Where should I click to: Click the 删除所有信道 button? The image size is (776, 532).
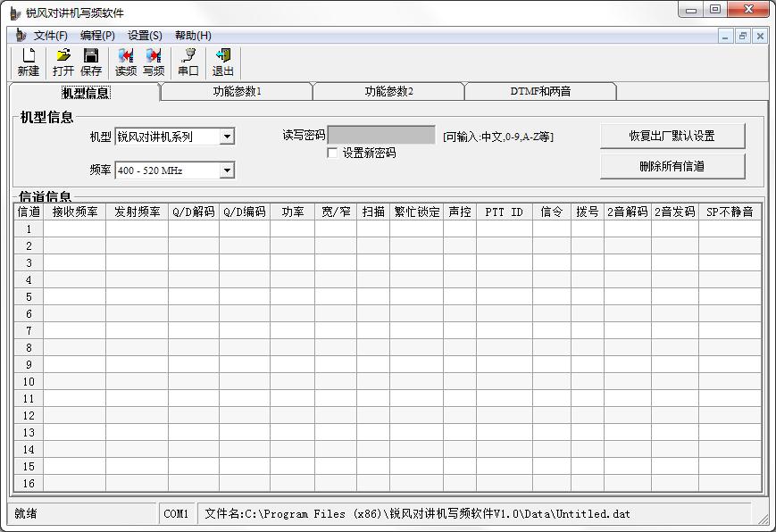click(x=672, y=166)
